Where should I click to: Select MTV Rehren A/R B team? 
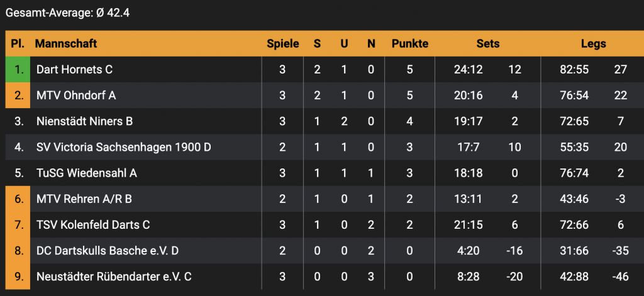pyautogui.click(x=84, y=199)
